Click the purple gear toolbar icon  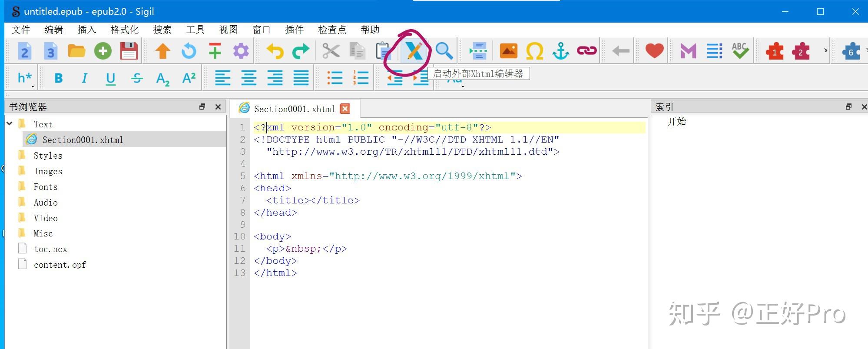click(x=241, y=51)
